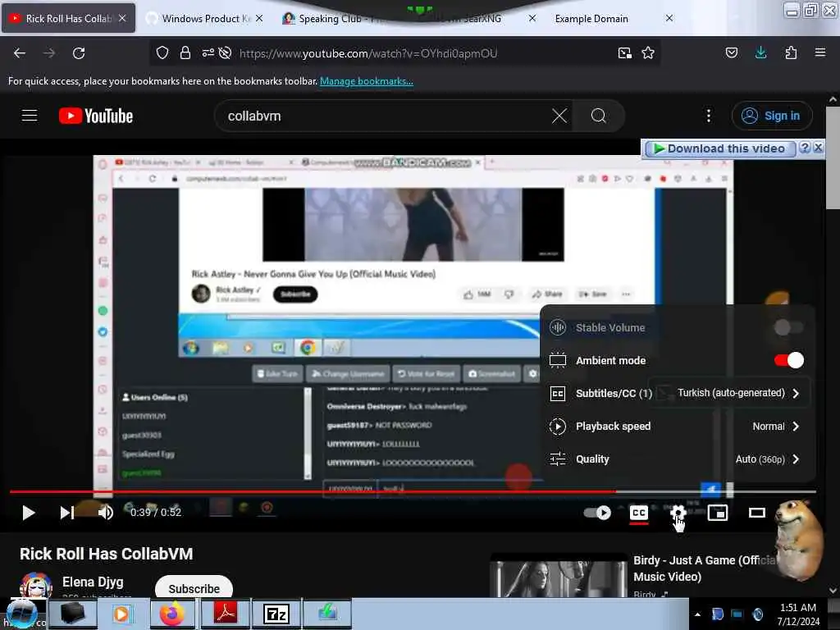Click the Manage bookmarks link
Screen dimensions: 840x630
click(x=367, y=81)
